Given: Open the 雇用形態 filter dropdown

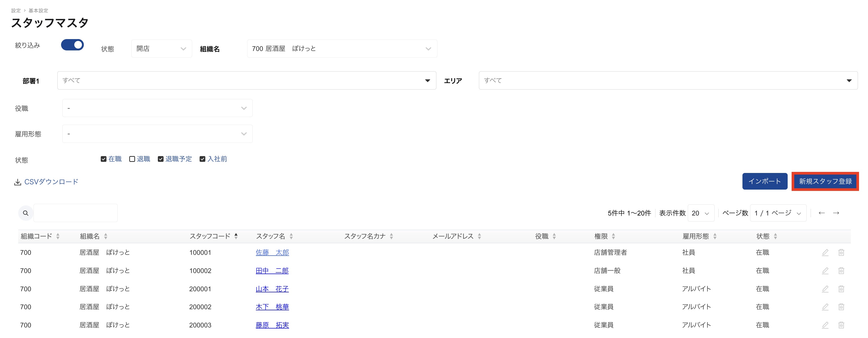Looking at the screenshot, I should 157,134.
